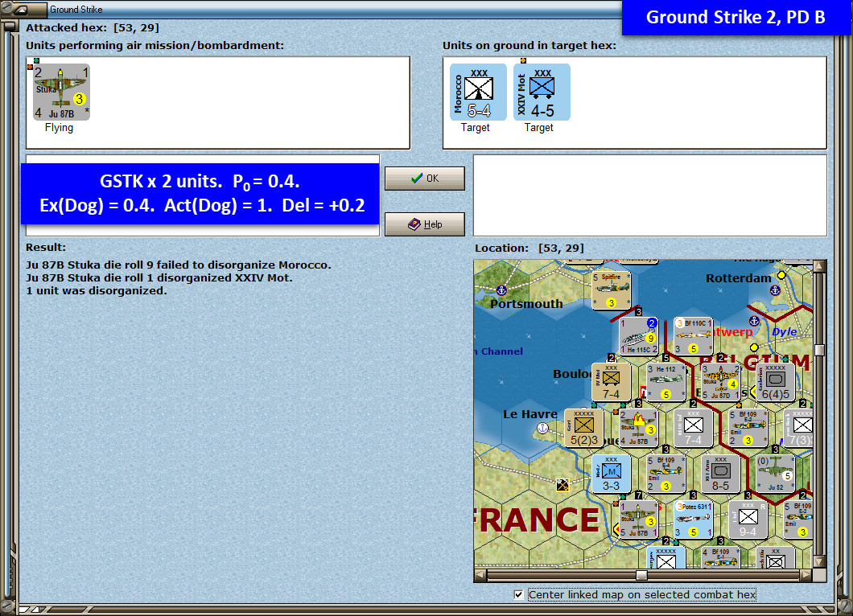Select the Potez 631 French fighter counter
The width and height of the screenshot is (853, 616).
tap(693, 518)
